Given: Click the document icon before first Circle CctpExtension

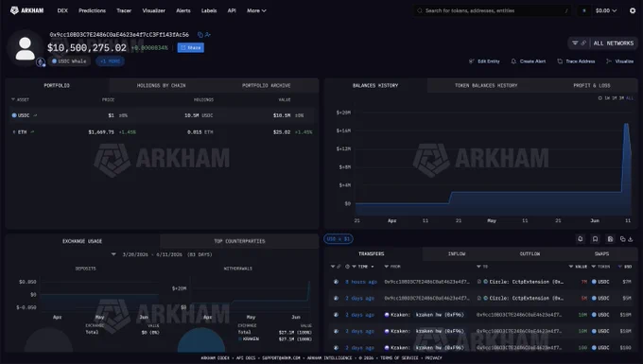Looking at the screenshot, I should click(x=479, y=282).
